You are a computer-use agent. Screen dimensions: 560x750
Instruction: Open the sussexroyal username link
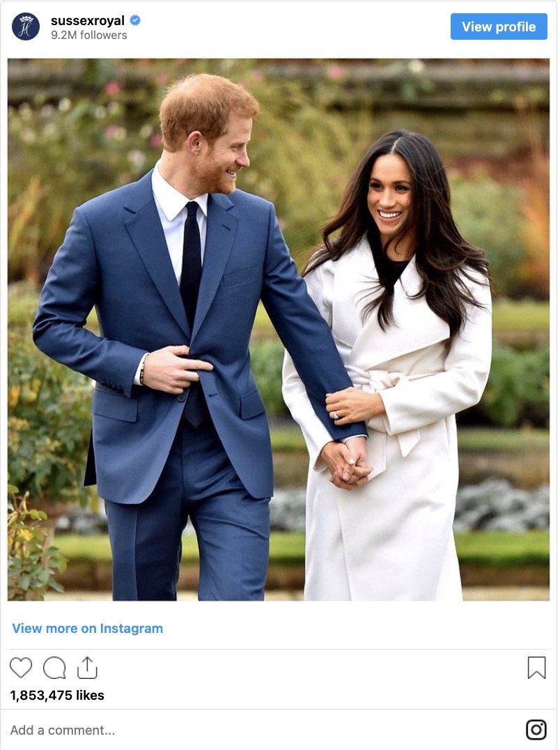[x=88, y=21]
